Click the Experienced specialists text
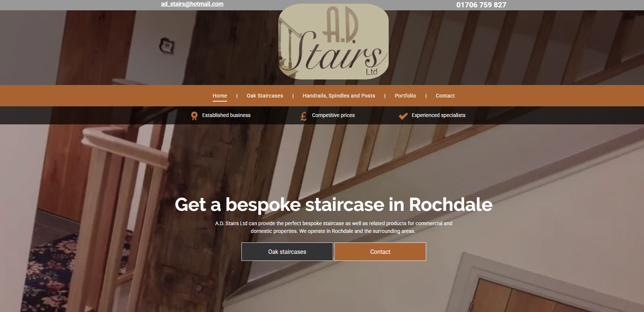 (439, 115)
